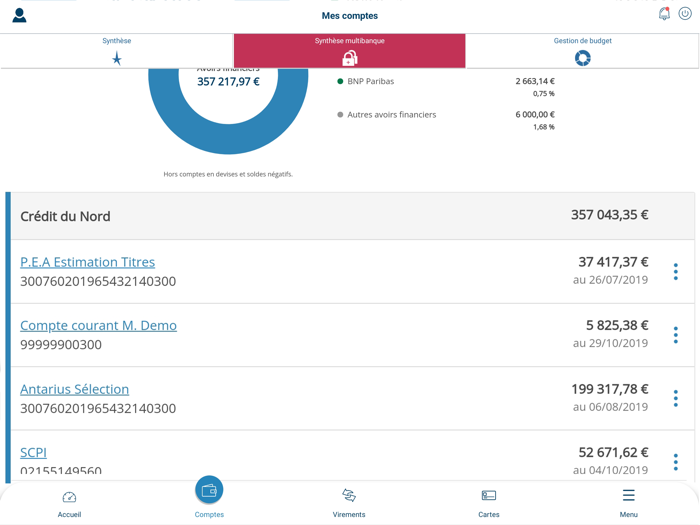Open the Cartes card icon
The width and height of the screenshot is (700, 525).
pos(489,496)
